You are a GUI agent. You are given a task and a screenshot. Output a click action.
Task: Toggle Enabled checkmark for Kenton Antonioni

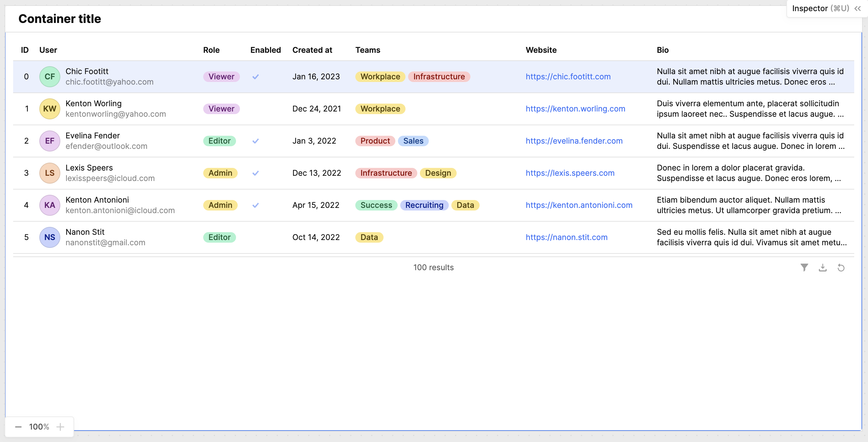tap(255, 205)
